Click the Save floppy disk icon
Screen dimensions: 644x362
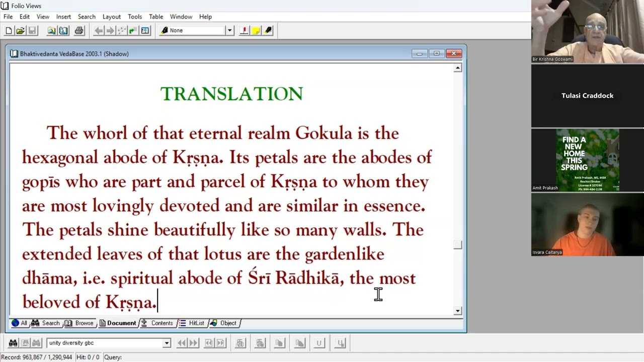tap(32, 31)
